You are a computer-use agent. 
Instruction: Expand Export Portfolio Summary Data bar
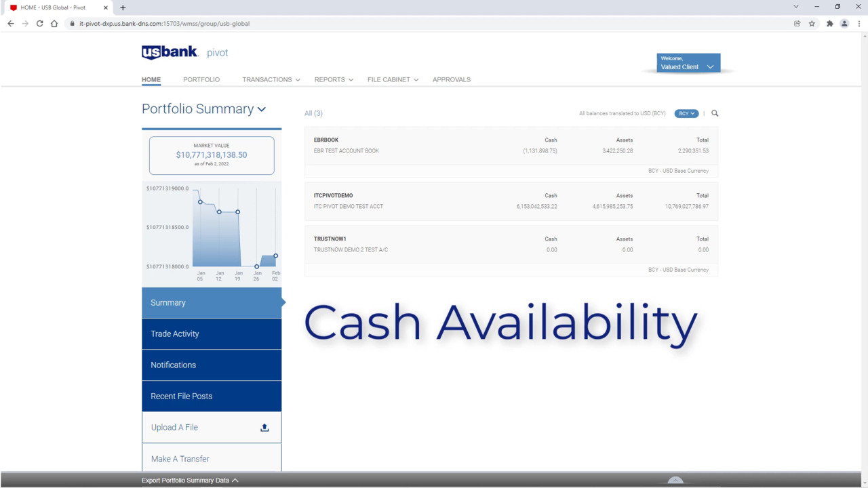[x=190, y=480]
